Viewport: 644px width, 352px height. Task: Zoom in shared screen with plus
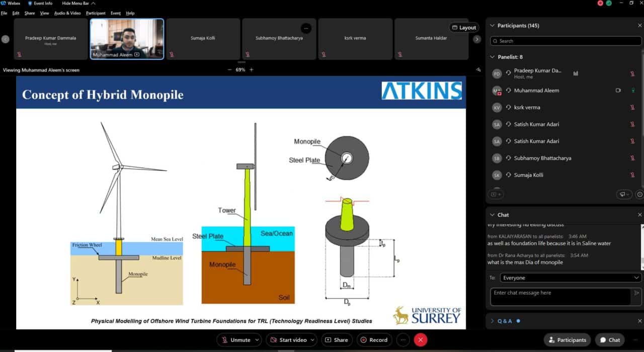(x=252, y=70)
